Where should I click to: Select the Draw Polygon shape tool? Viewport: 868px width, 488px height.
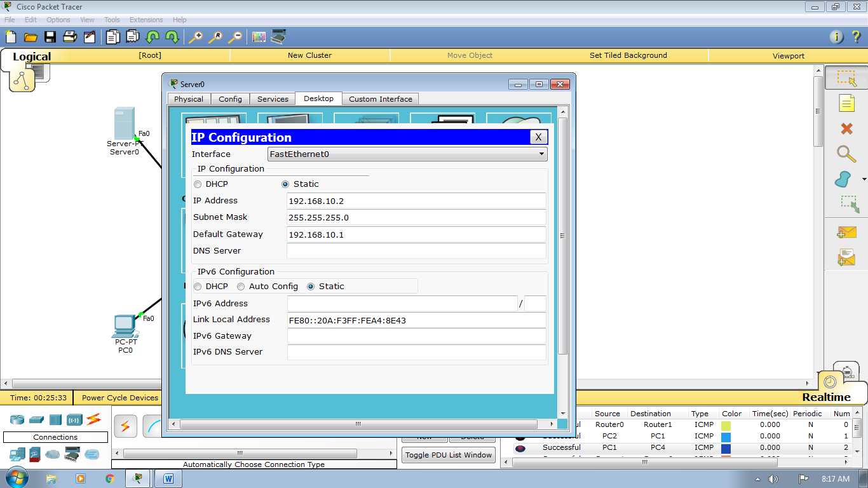(843, 179)
